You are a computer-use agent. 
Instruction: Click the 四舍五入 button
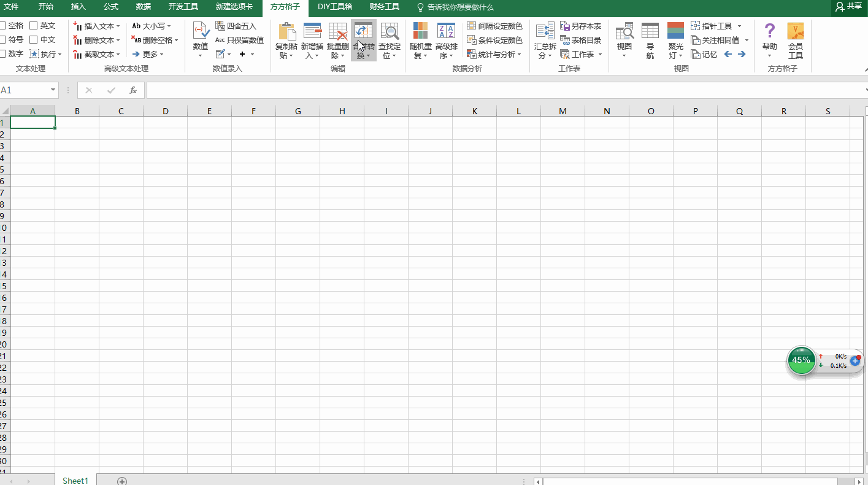click(x=236, y=26)
